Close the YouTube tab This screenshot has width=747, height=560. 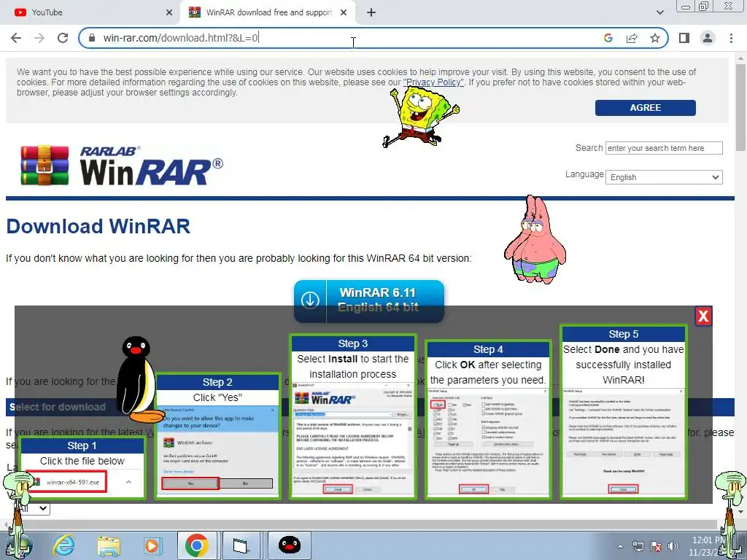(x=169, y=12)
